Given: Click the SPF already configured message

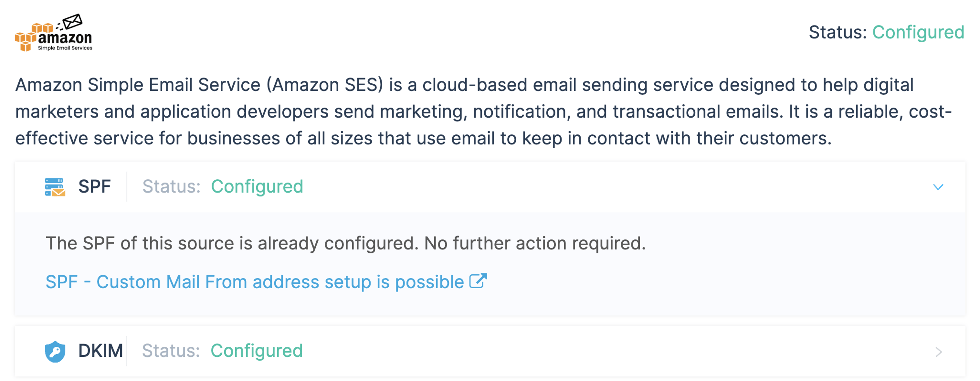Looking at the screenshot, I should [x=345, y=244].
